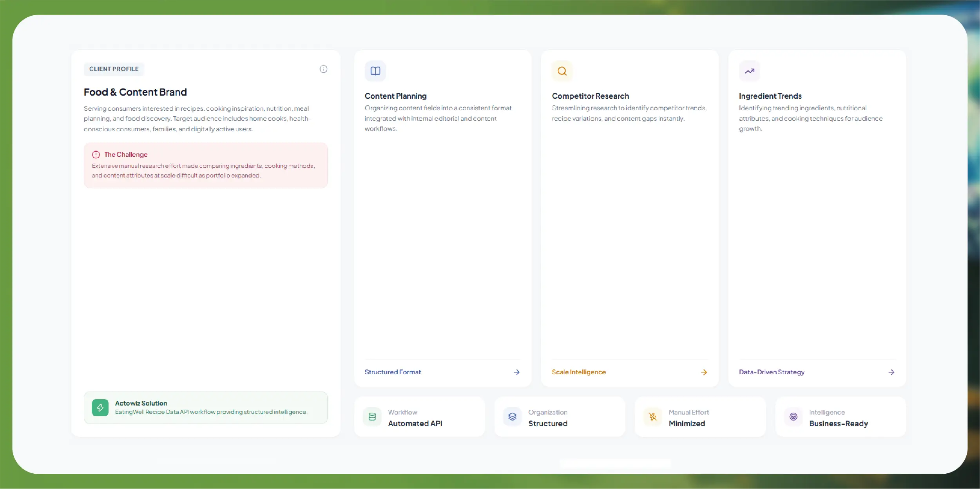Open the Scale Intelligence link
This screenshot has height=489, width=980.
(x=579, y=372)
